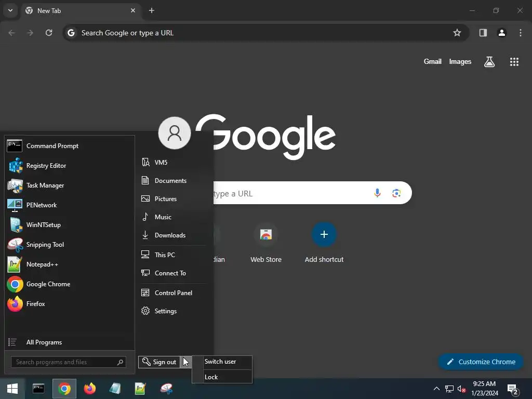Viewport: 532px width, 399px height.
Task: Expand the arrow next to Sign out
Action: [x=185, y=362]
